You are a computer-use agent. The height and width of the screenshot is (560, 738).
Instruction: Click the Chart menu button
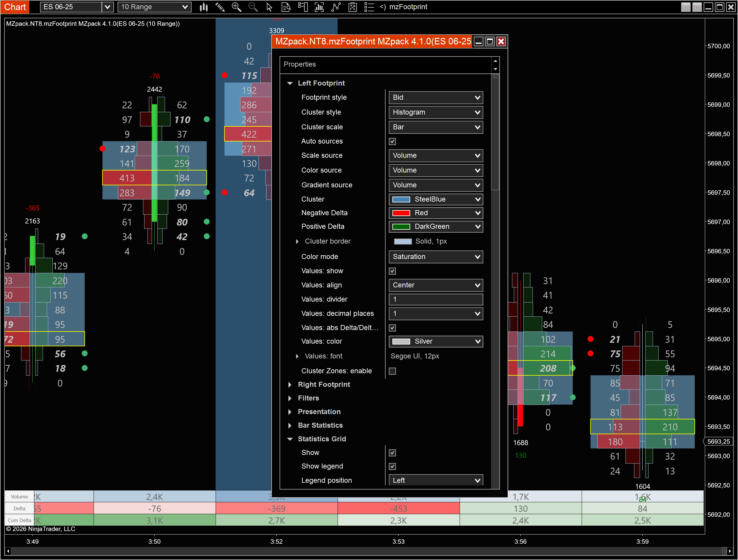[15, 7]
